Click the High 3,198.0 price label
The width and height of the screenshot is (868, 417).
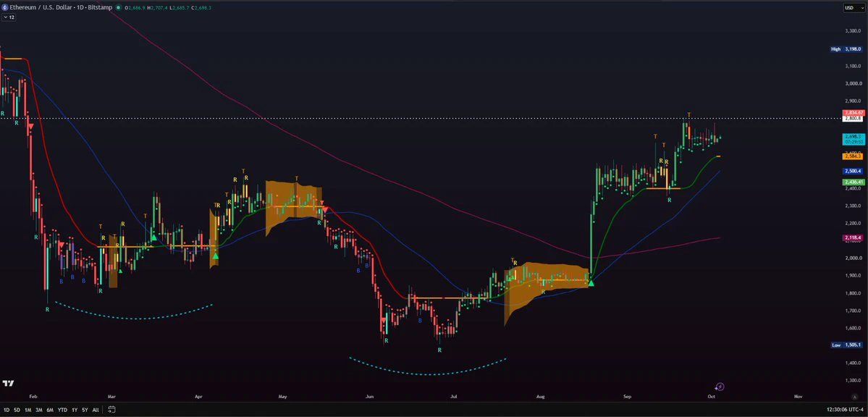(846, 49)
